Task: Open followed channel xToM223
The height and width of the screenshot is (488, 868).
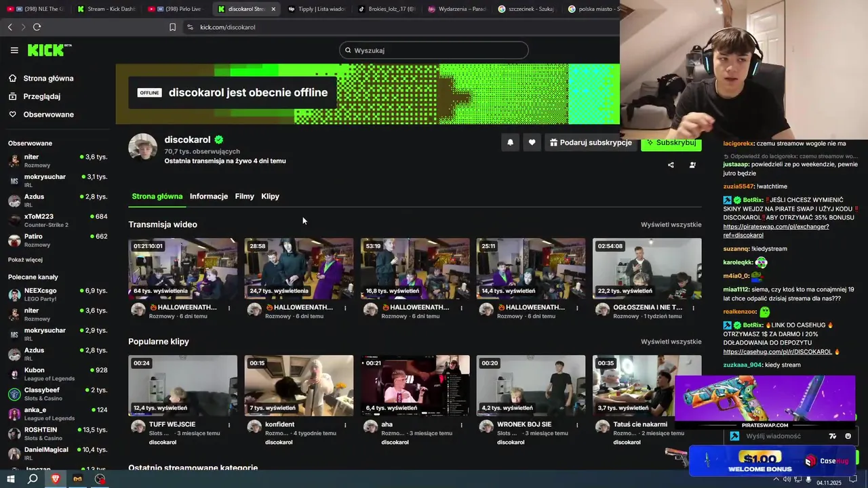Action: pos(58,220)
